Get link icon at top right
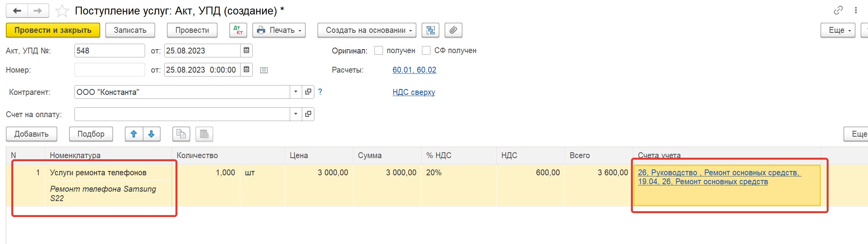 (838, 11)
